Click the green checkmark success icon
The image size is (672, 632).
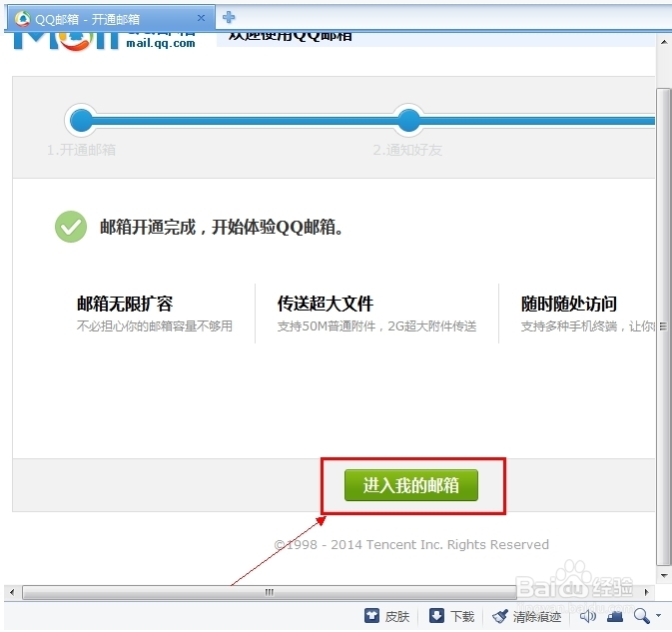click(x=71, y=227)
